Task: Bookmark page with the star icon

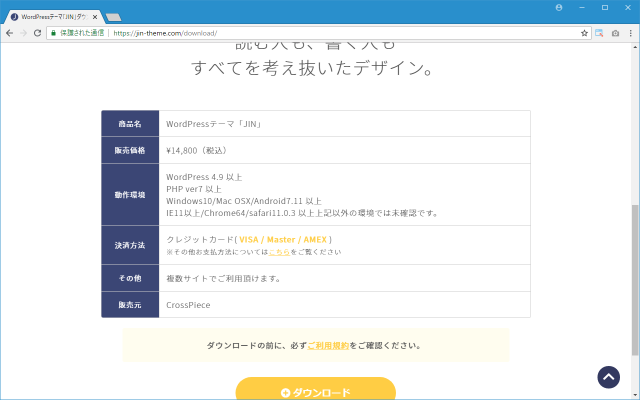Action: point(584,33)
